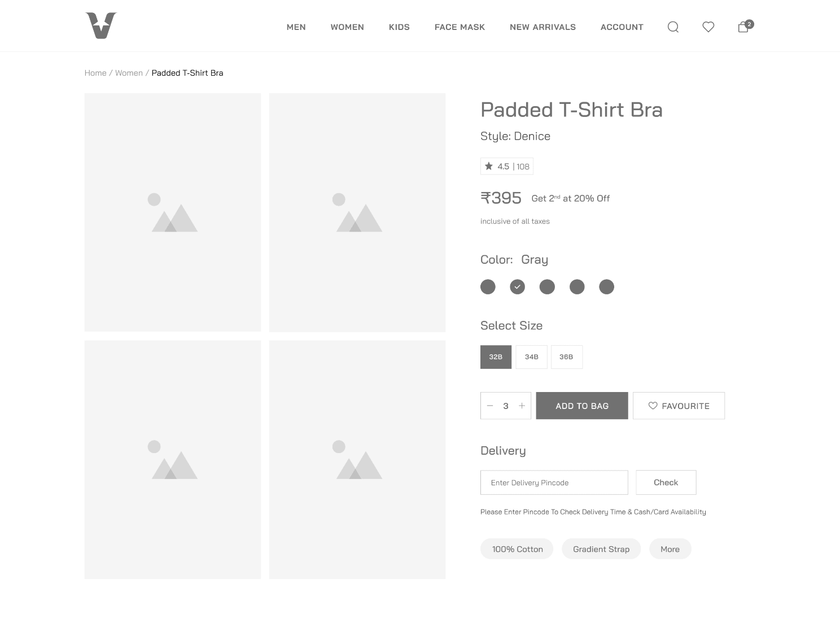Select size 34B

(x=531, y=357)
